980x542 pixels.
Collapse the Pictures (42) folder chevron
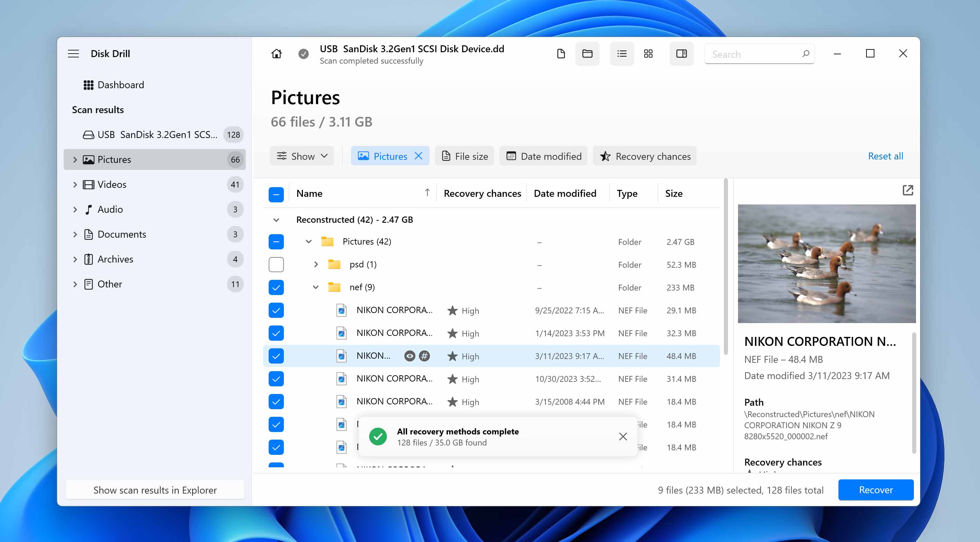(308, 241)
